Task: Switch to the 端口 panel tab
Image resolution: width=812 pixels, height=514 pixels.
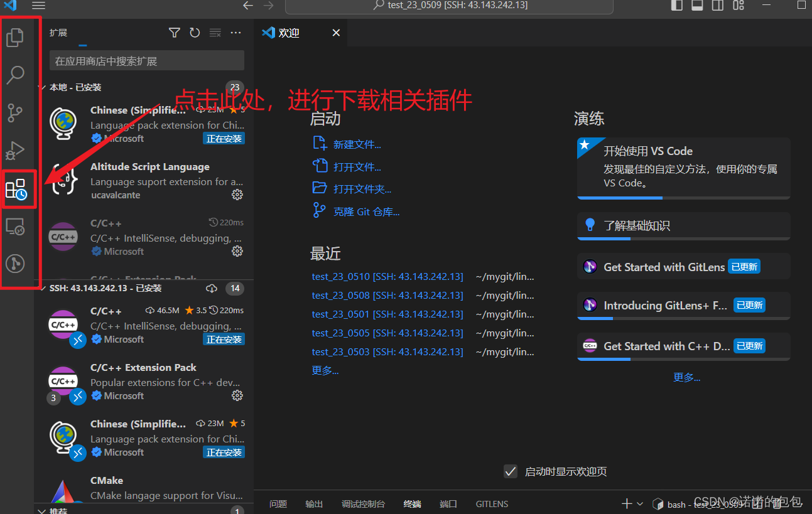Action: 448,504
